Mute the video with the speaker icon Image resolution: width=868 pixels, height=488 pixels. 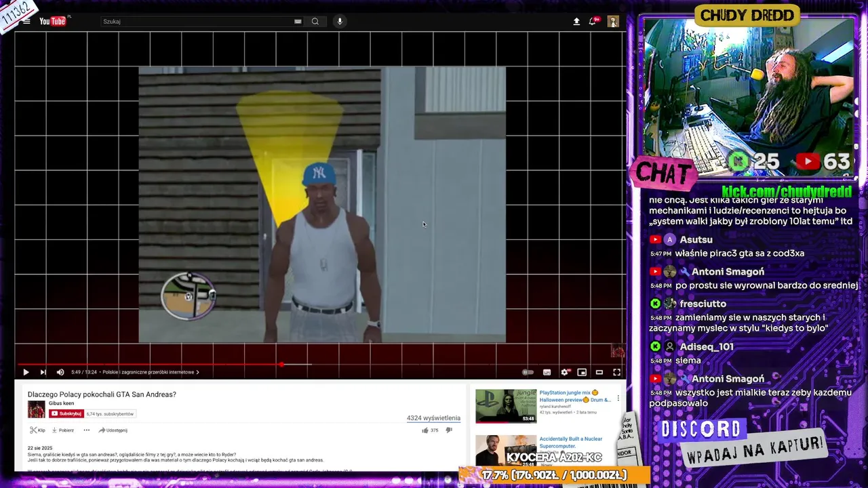click(x=60, y=372)
